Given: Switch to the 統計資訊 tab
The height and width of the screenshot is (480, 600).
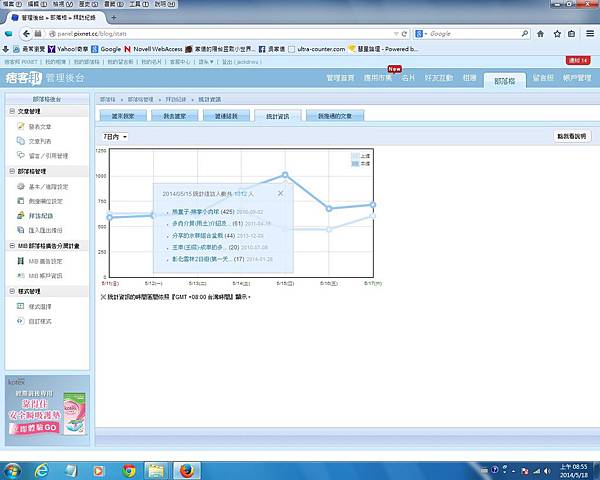Looking at the screenshot, I should (x=278, y=116).
